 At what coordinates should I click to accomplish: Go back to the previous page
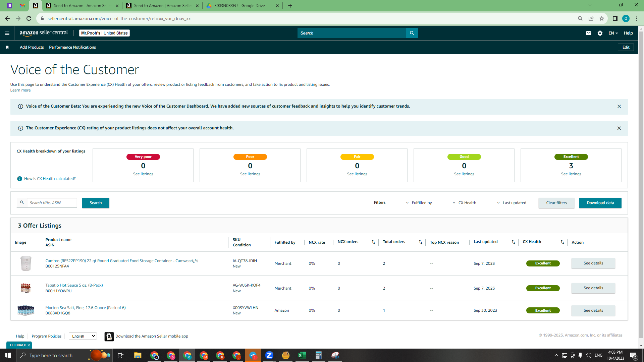[x=7, y=18]
